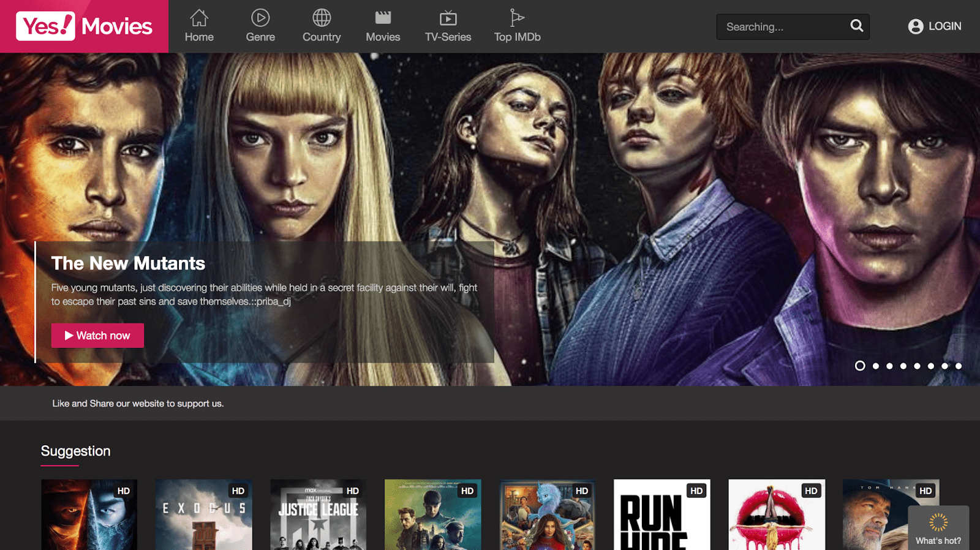980x550 pixels.
Task: Open the TV-Series television icon
Action: point(448,18)
